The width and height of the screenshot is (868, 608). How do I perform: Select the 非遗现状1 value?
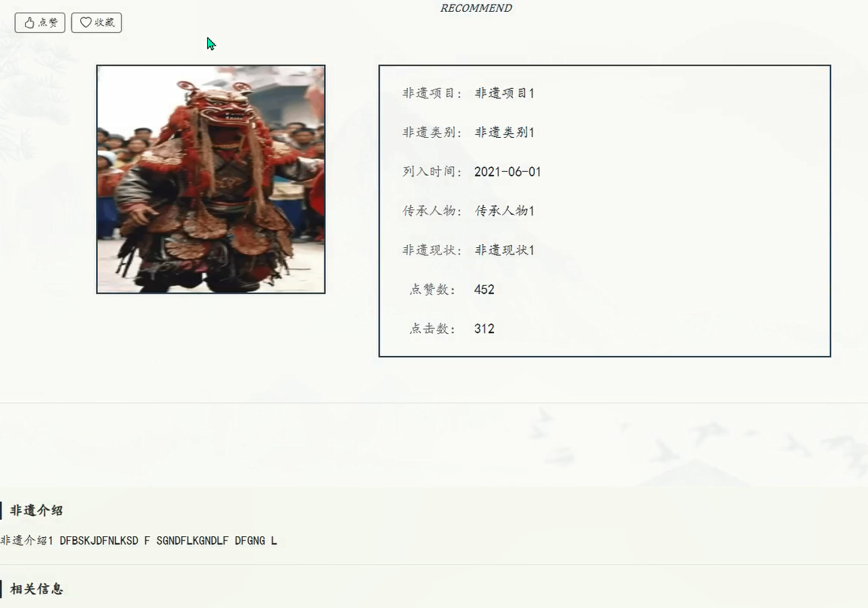(504, 250)
